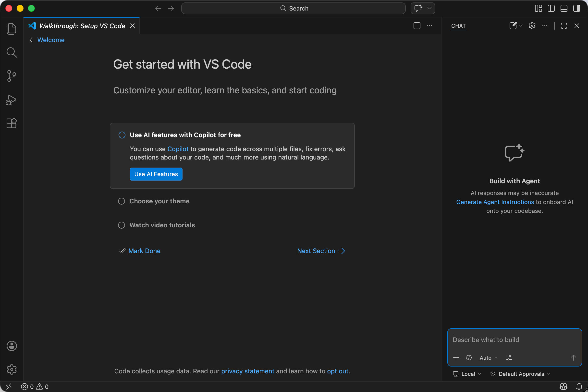Open the Extensions view
This screenshot has width=588, height=392.
point(12,123)
